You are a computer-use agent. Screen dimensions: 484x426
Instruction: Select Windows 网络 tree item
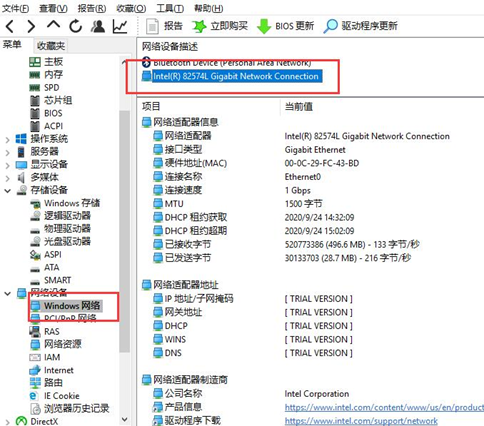click(x=65, y=306)
